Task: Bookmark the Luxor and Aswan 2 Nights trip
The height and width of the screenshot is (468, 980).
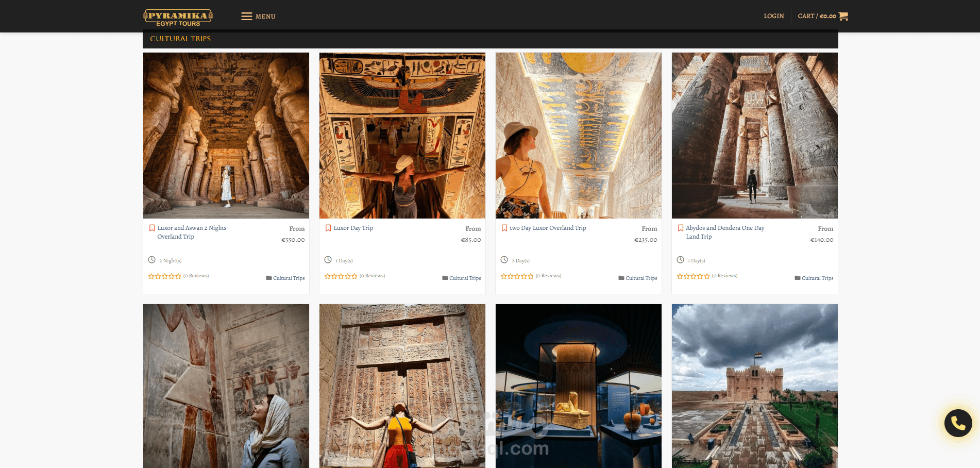Action: pyautogui.click(x=152, y=228)
